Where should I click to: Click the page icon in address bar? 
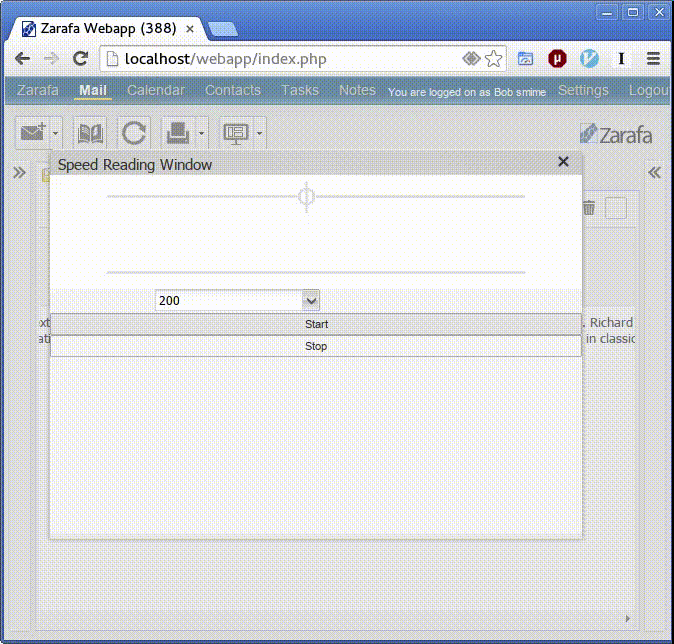(112, 59)
